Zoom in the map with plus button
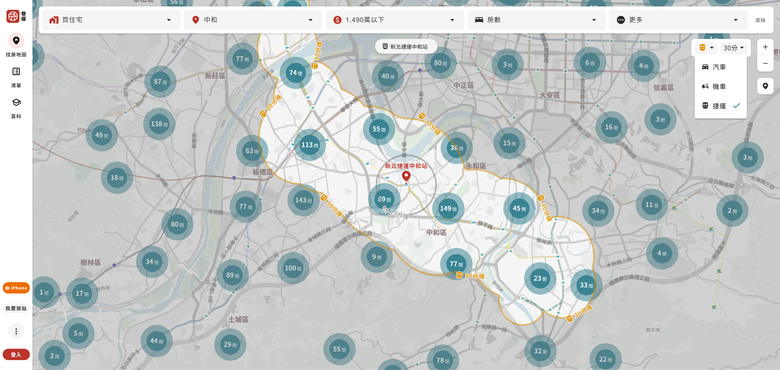The height and width of the screenshot is (370, 780). (x=765, y=47)
